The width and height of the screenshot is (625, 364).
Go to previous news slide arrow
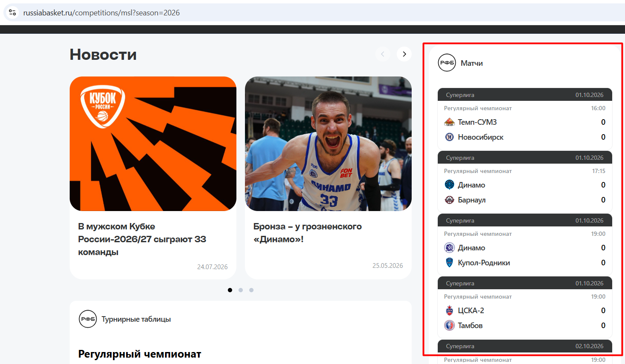pyautogui.click(x=383, y=54)
